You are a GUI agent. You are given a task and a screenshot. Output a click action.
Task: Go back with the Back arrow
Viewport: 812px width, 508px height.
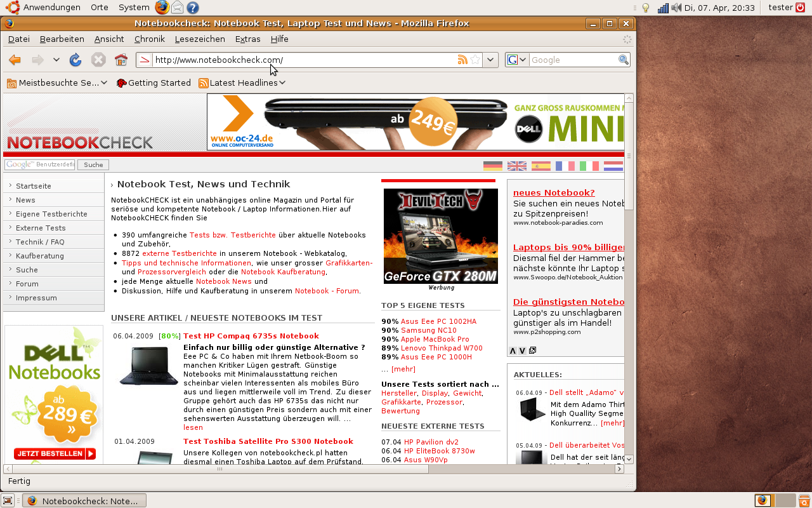click(15, 60)
